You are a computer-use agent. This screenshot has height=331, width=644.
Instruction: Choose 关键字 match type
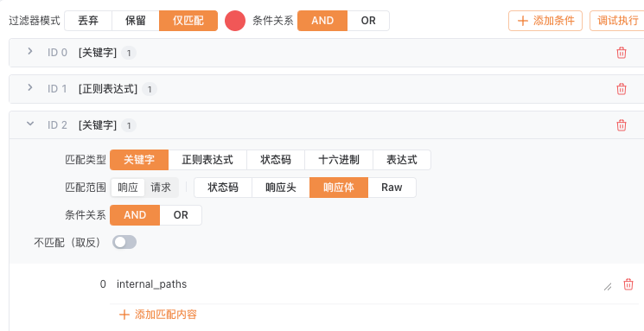[139, 160]
